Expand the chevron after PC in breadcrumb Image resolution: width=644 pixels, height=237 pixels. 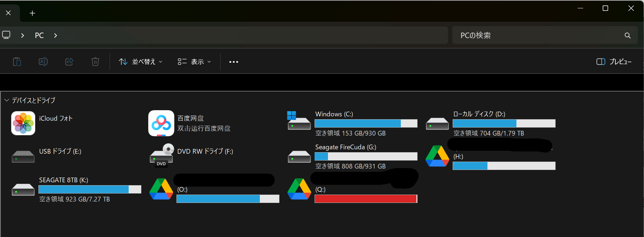(55, 36)
